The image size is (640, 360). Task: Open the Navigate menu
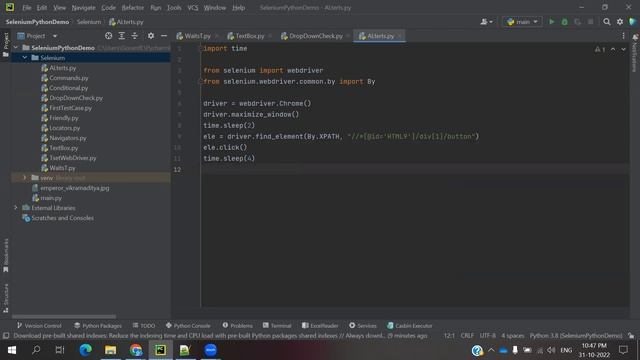83,7
